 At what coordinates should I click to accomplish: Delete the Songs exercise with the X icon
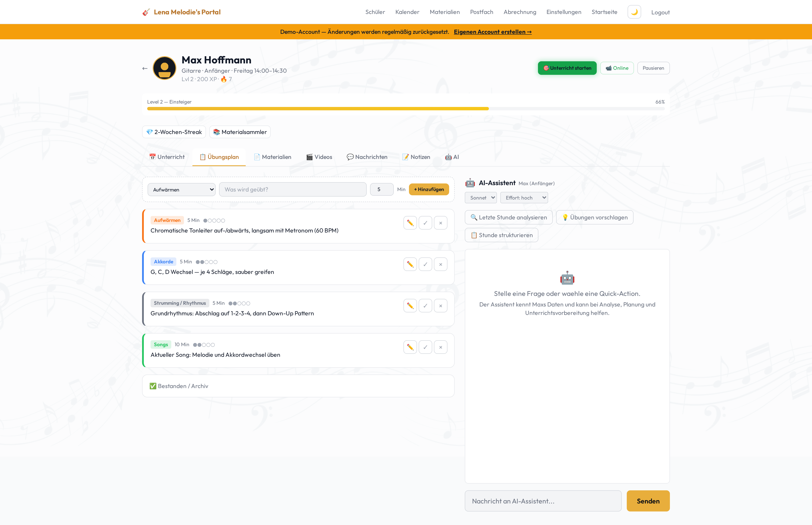(x=441, y=347)
